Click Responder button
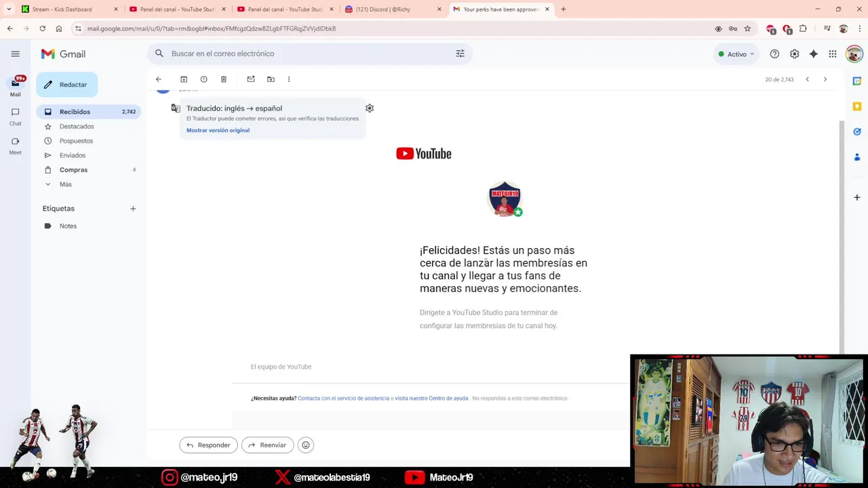868x488 pixels. click(x=208, y=445)
